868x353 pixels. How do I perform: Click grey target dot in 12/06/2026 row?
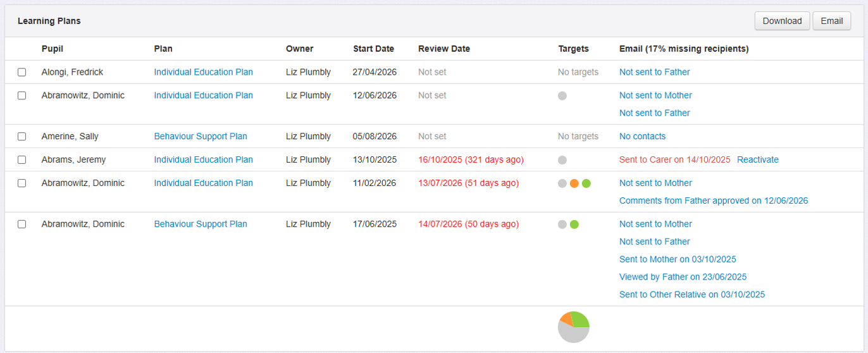click(x=562, y=96)
